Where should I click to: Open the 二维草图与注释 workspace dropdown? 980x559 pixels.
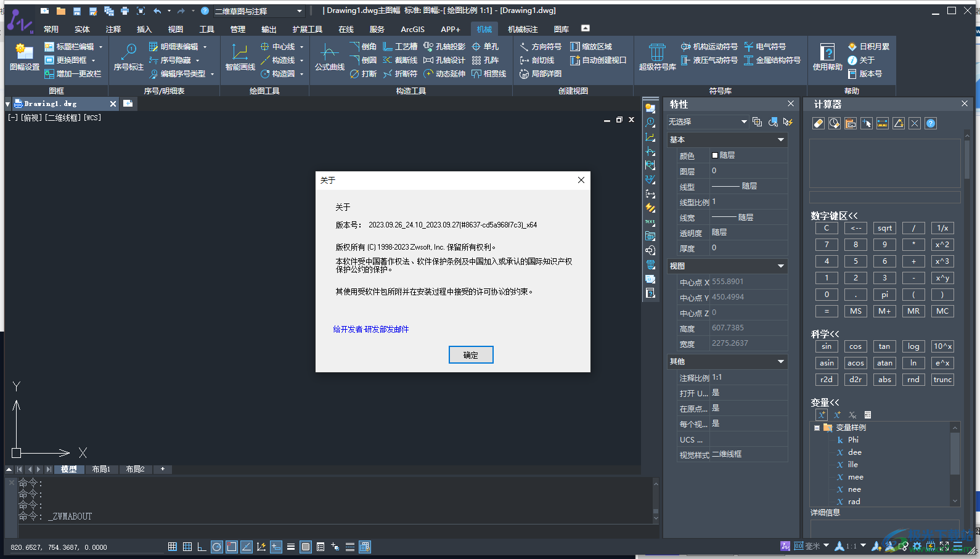pyautogui.click(x=259, y=11)
